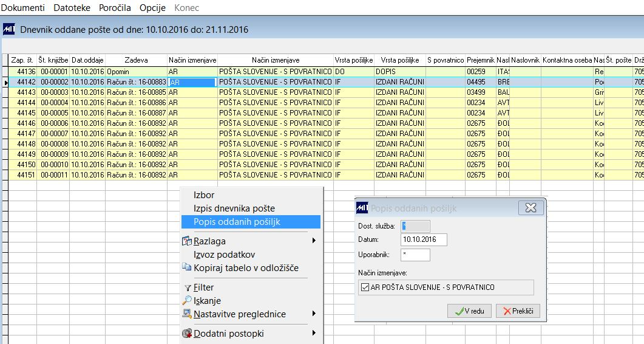Click the Zadeva column header
Image resolution: width=644 pixels, height=344 pixels.
tap(137, 60)
